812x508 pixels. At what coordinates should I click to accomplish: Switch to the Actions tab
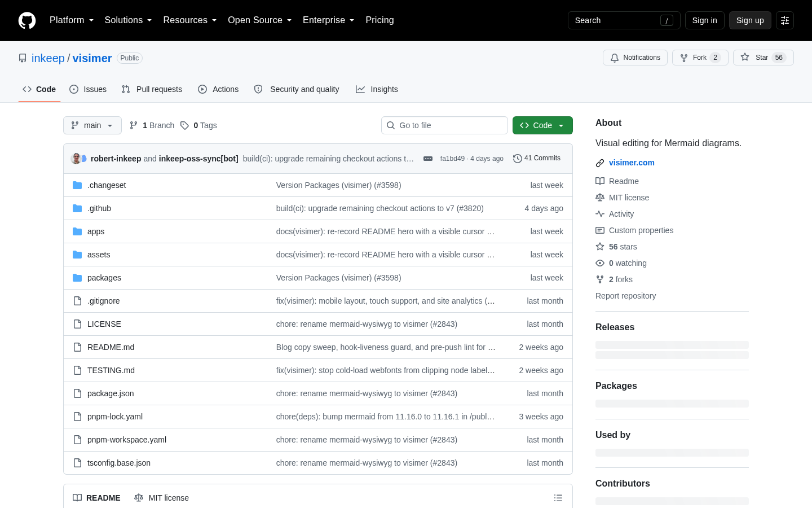click(x=218, y=89)
